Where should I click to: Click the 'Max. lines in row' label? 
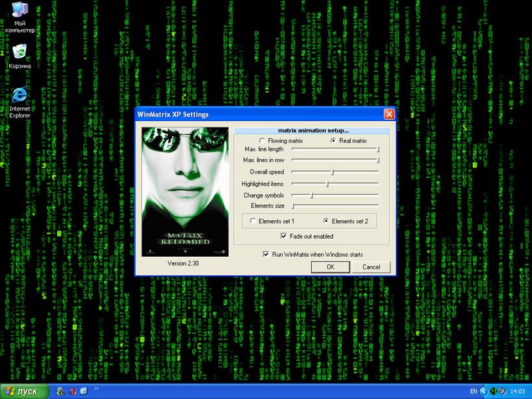coord(263,160)
